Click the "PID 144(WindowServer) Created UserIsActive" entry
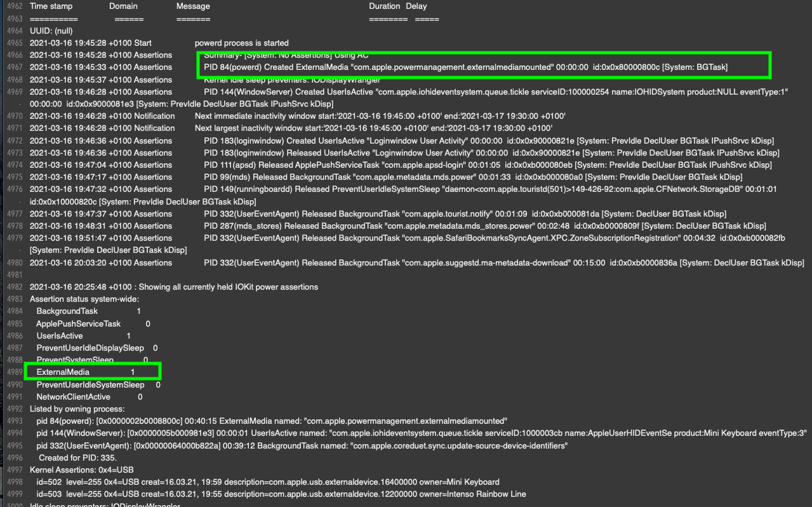 [x=496, y=92]
